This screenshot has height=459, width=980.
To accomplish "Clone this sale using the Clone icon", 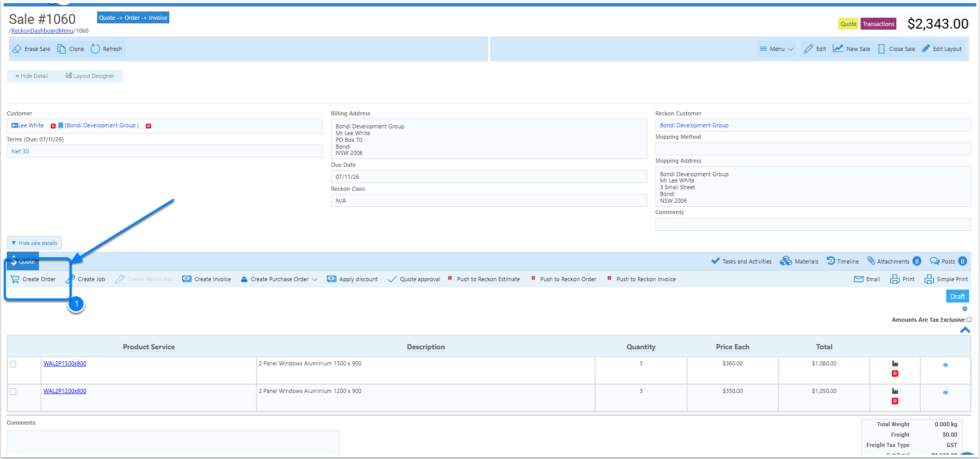I will [x=61, y=49].
